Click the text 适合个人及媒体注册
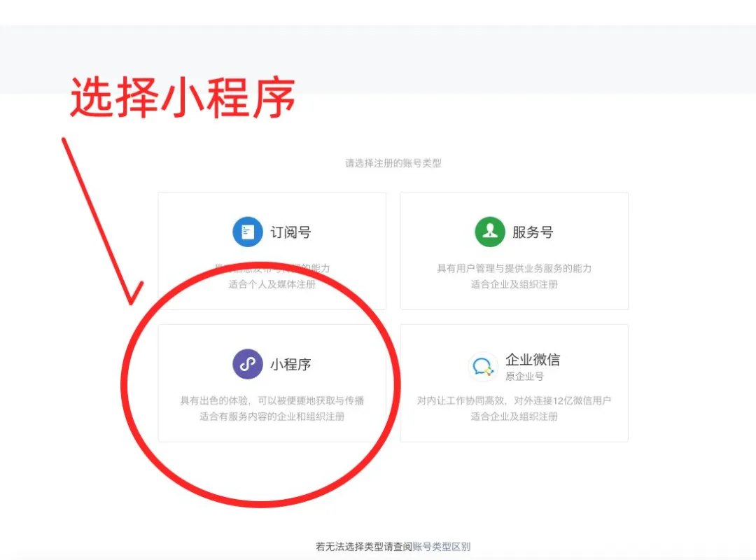The width and height of the screenshot is (756, 560). (x=272, y=285)
